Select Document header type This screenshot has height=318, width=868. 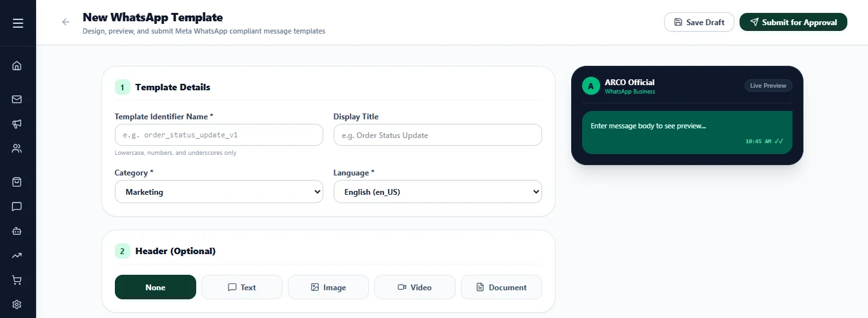[x=501, y=287]
